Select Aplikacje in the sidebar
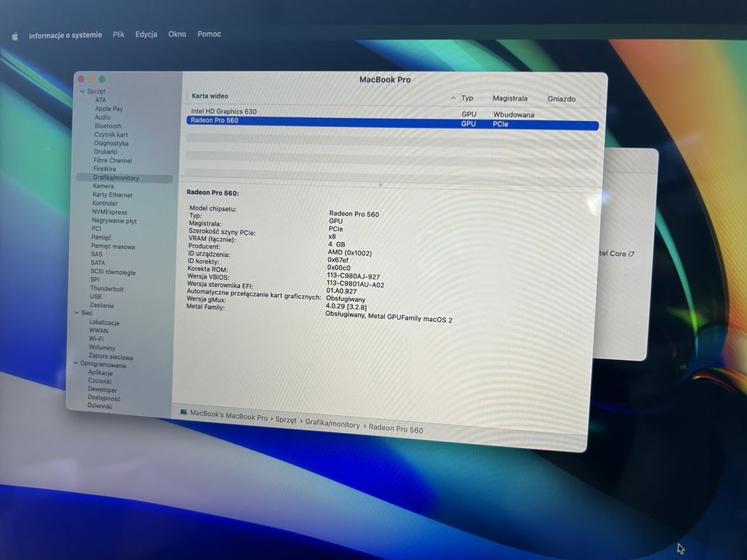Viewport: 747px width, 560px height. (x=100, y=373)
